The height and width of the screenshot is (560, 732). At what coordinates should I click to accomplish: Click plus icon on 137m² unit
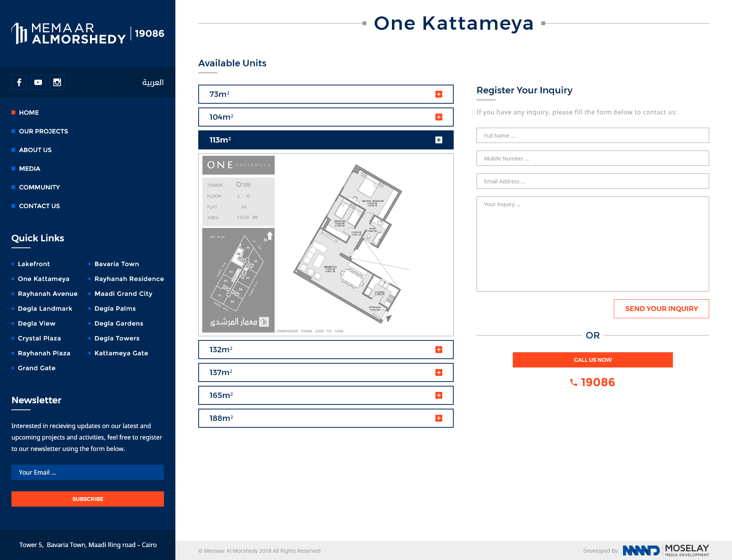click(439, 372)
